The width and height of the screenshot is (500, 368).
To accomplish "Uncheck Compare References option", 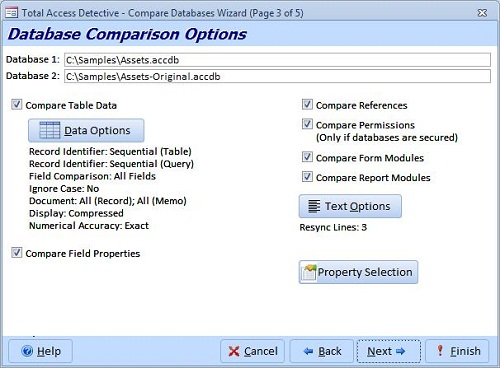I will 307,105.
